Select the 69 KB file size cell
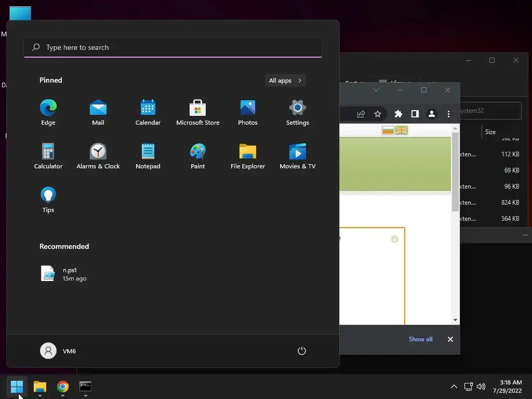 (x=512, y=170)
